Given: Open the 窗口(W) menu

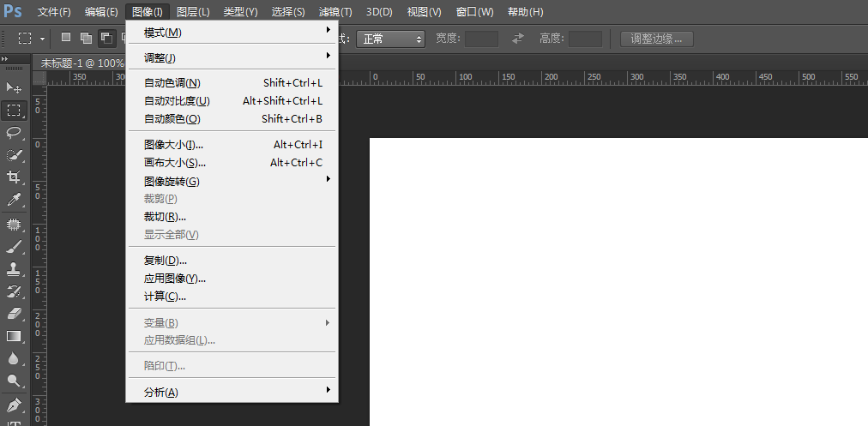Looking at the screenshot, I should 474,12.
